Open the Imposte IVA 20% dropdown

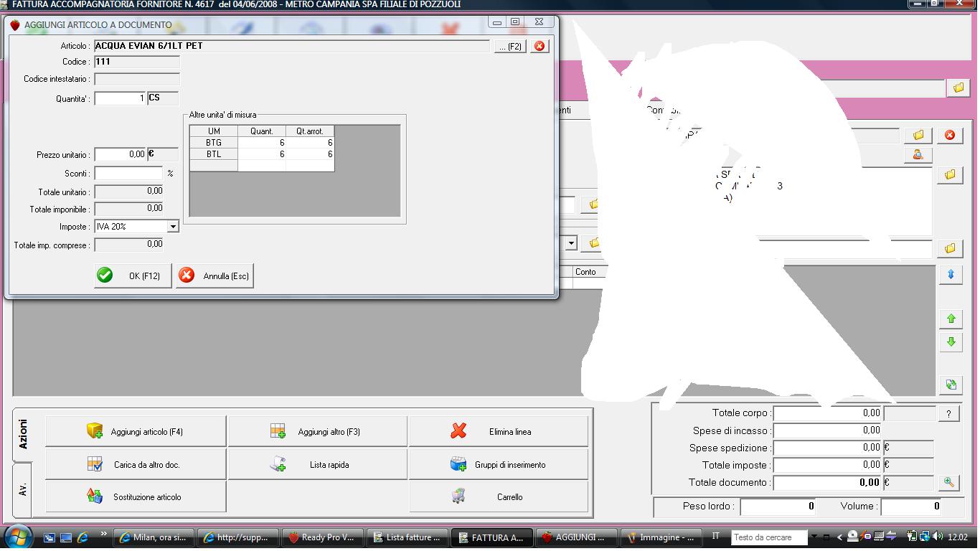172,227
